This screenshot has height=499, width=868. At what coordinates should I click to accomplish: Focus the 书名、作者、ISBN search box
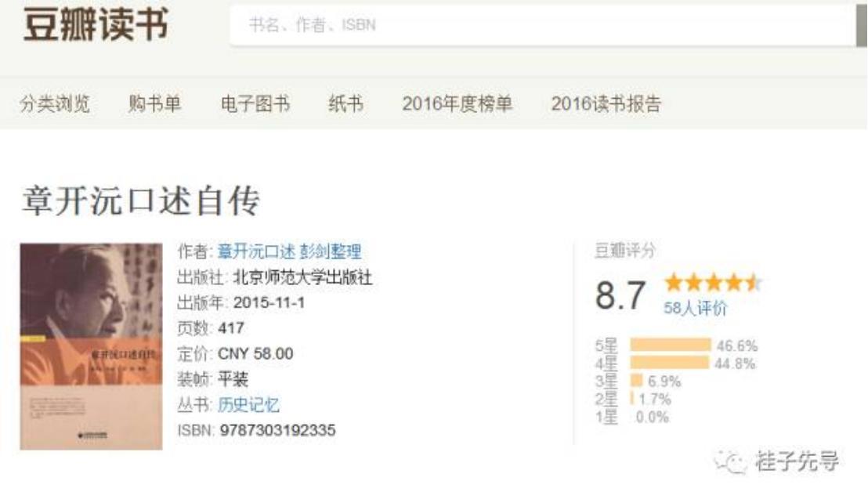tap(541, 25)
